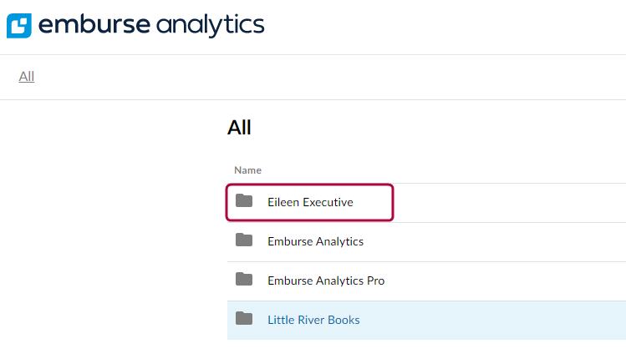Screen dimensions: 626x364
Task: Open the Little River Books link
Action: pos(313,320)
